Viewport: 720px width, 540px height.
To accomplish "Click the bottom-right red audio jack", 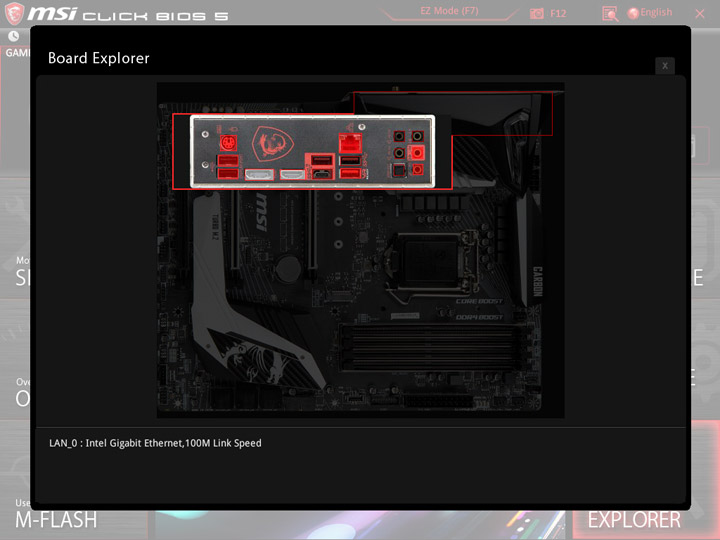I will (417, 170).
